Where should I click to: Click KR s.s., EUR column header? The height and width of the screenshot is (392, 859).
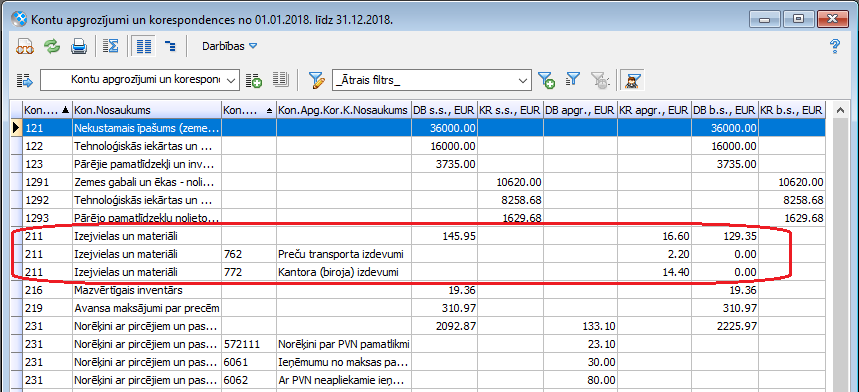[x=511, y=110]
